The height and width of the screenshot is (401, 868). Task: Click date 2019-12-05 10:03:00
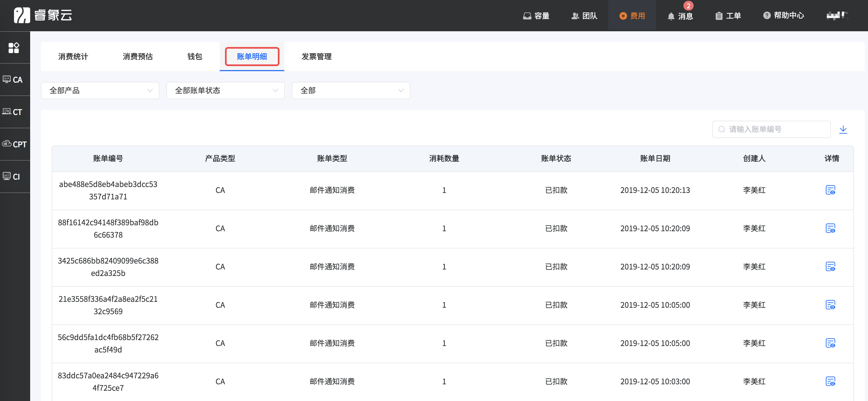coord(655,381)
